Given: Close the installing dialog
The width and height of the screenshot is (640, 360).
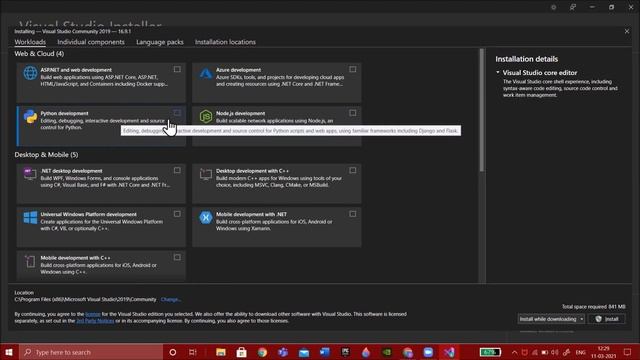Looking at the screenshot, I should (627, 31).
